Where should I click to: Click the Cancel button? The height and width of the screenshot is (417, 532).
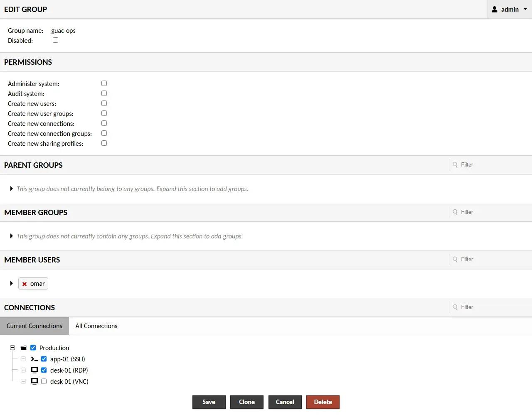(285, 402)
